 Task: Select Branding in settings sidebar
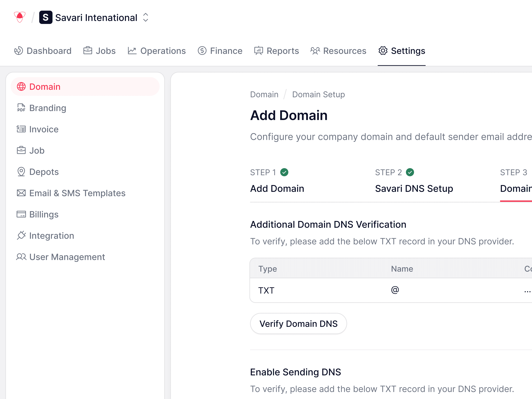48,108
